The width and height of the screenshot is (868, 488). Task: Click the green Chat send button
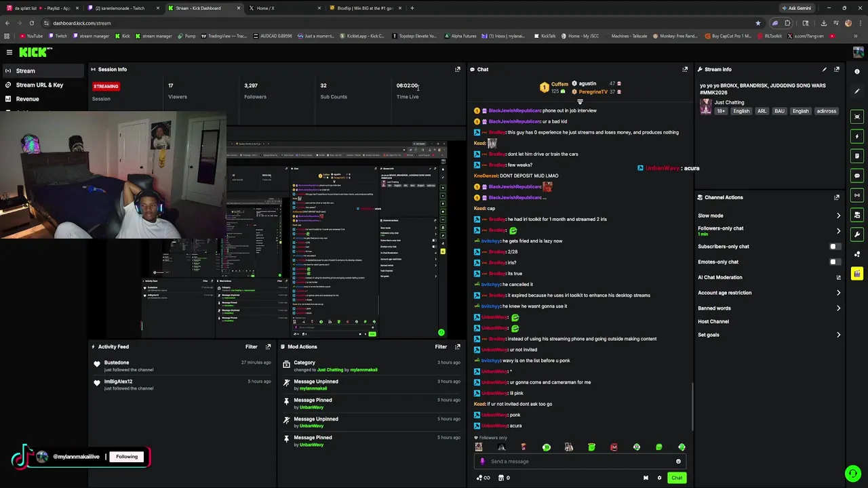coord(677,478)
